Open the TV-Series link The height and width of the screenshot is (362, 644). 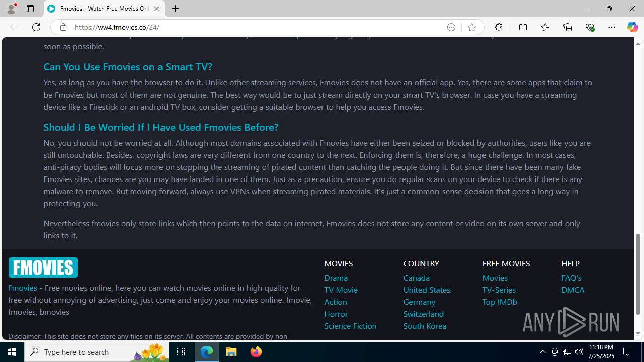(x=499, y=290)
